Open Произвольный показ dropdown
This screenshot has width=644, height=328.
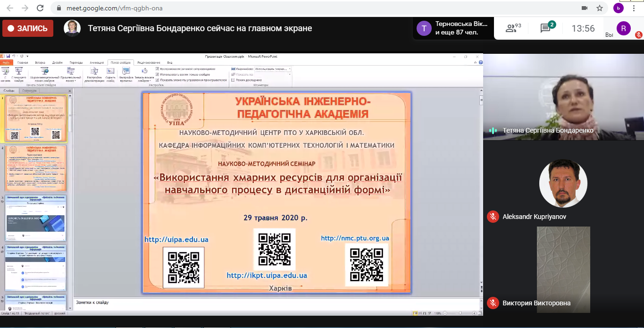71,75
